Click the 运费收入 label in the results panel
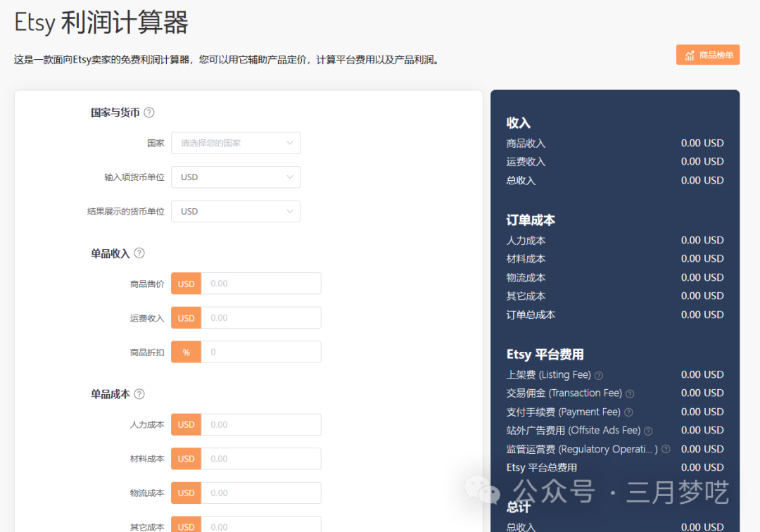 point(526,162)
